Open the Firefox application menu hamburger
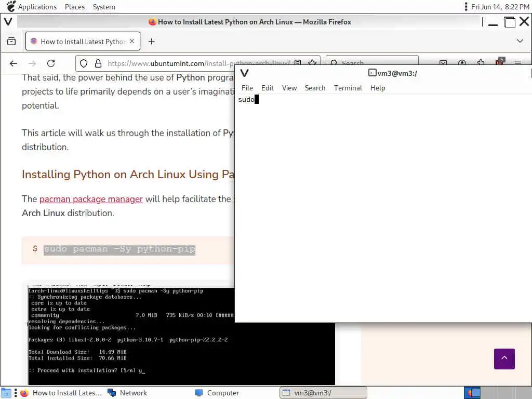The width and height of the screenshot is (532, 399). (518, 63)
